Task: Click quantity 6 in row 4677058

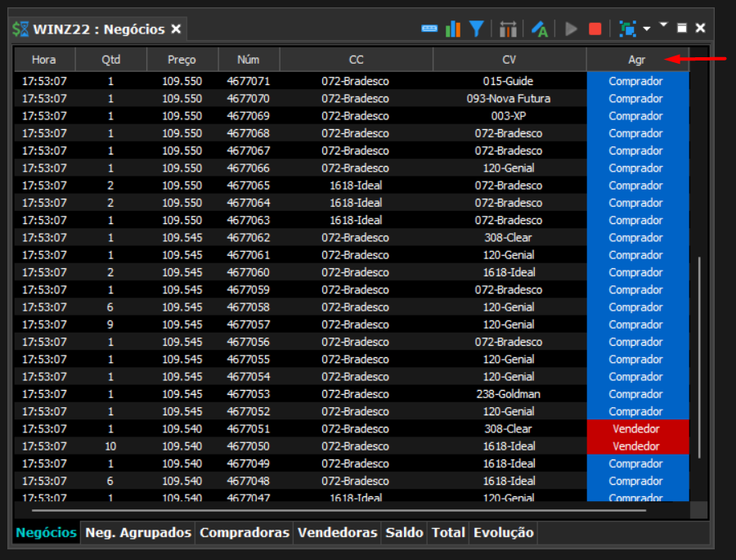Action: click(x=110, y=307)
